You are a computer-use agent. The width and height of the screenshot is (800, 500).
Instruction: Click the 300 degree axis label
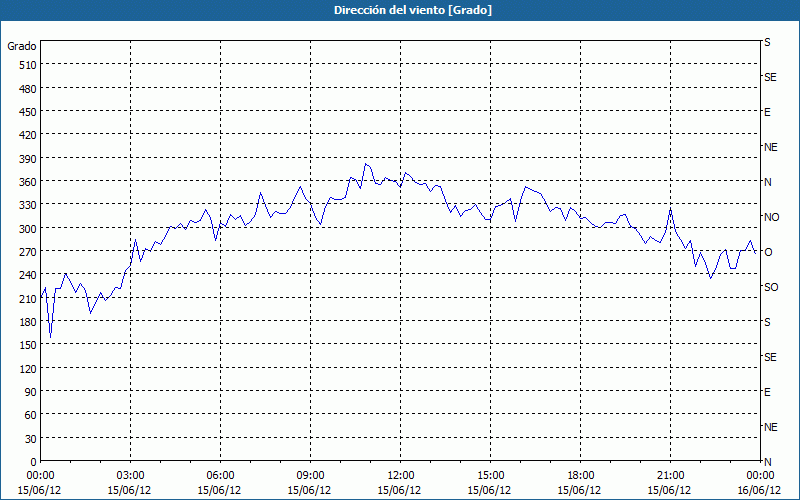[x=28, y=229]
